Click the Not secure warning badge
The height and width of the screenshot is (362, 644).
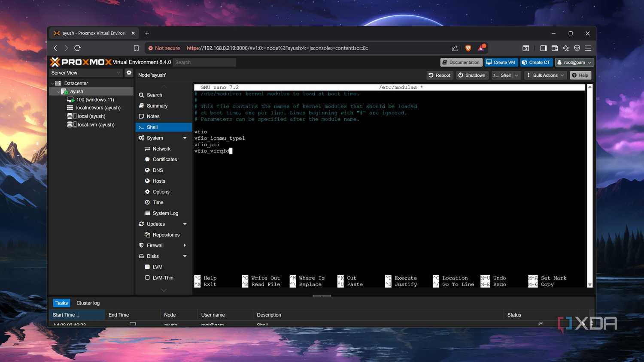(x=164, y=48)
